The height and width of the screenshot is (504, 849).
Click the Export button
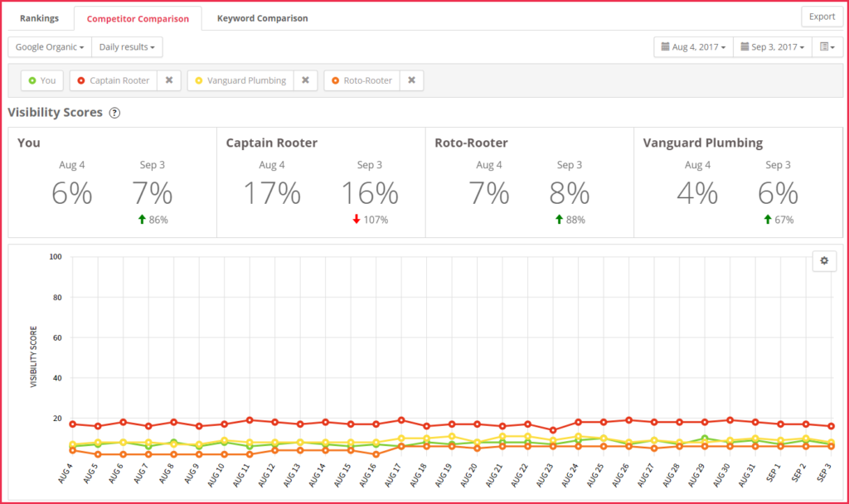point(822,17)
